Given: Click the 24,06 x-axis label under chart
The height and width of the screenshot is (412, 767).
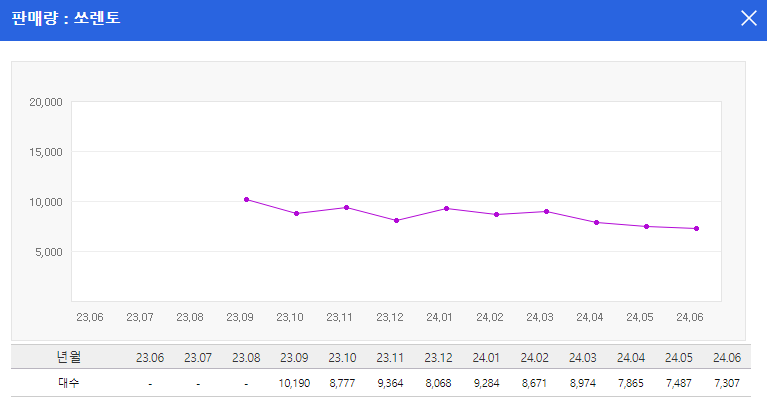Looking at the screenshot, I should [x=690, y=317].
